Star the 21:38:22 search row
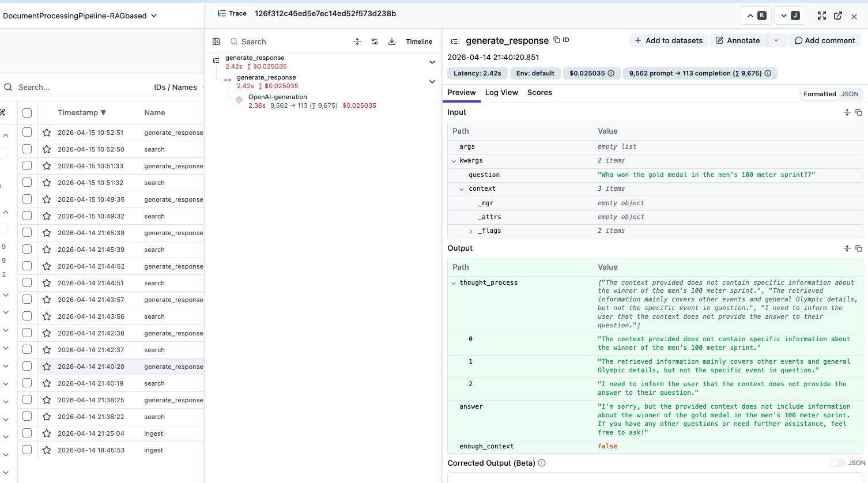 coord(47,417)
